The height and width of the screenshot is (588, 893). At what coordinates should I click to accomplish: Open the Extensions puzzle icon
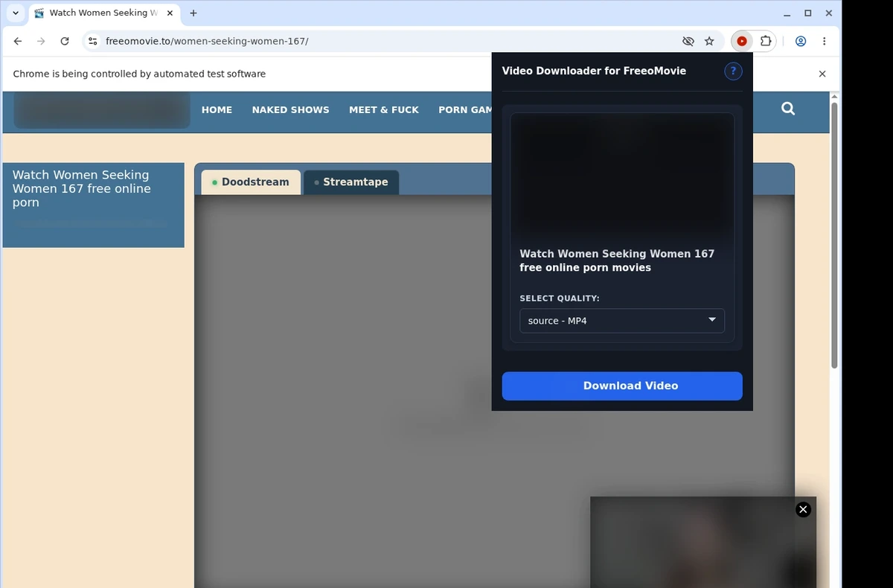tap(765, 42)
